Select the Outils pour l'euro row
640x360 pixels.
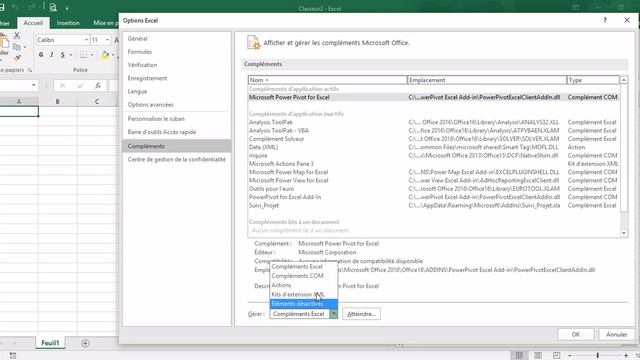(434, 189)
